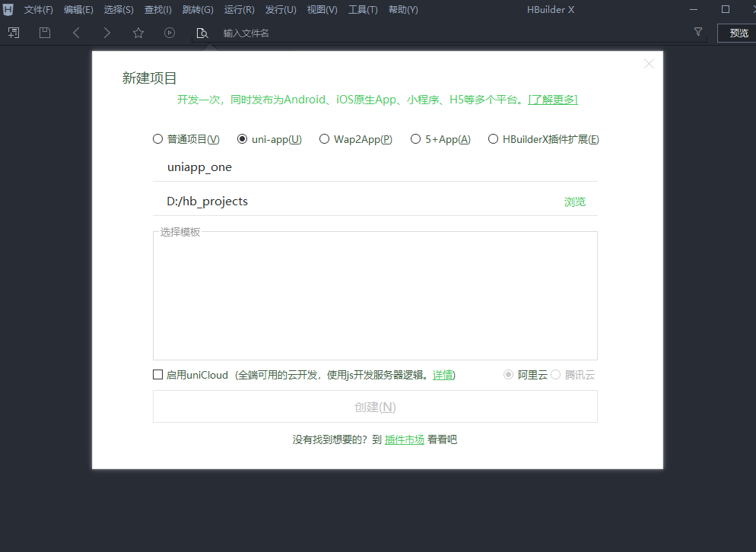
Task: Click 浏览 to browse project location
Action: pyautogui.click(x=575, y=202)
